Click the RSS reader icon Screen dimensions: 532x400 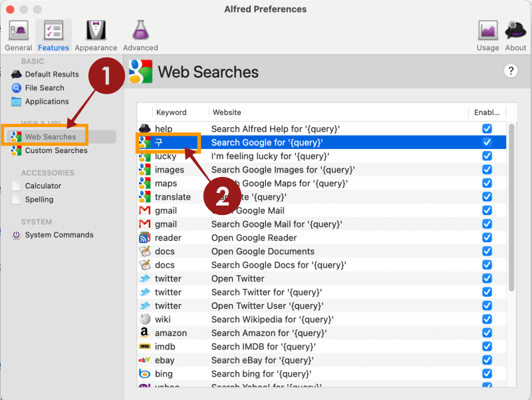point(144,238)
